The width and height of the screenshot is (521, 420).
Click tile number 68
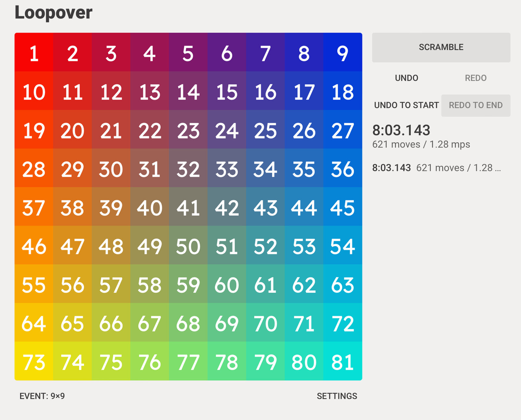tap(188, 322)
